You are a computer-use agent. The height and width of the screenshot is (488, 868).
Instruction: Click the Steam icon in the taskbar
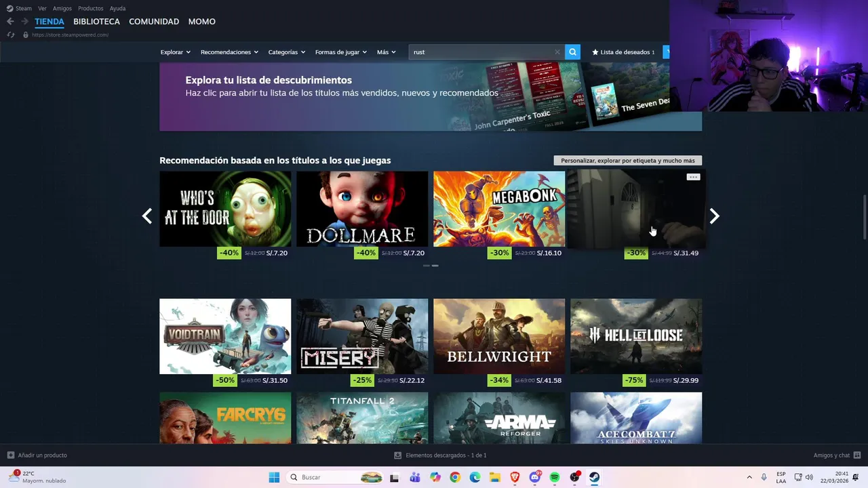[x=595, y=477]
